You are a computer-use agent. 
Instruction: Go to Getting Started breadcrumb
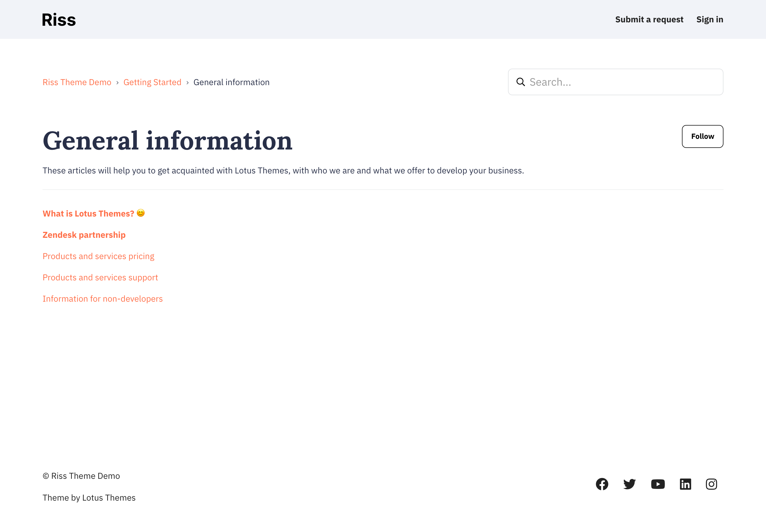coord(152,82)
